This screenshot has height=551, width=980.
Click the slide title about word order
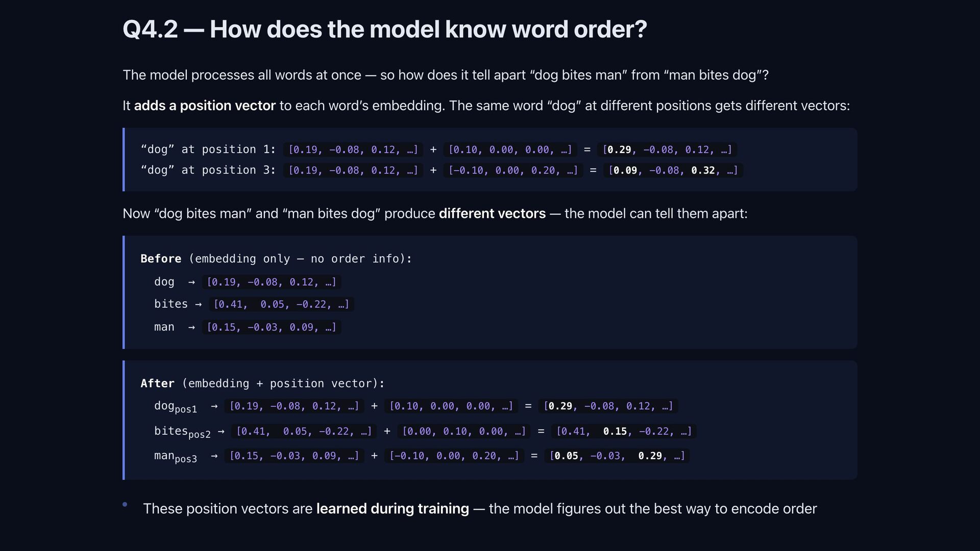[384, 30]
